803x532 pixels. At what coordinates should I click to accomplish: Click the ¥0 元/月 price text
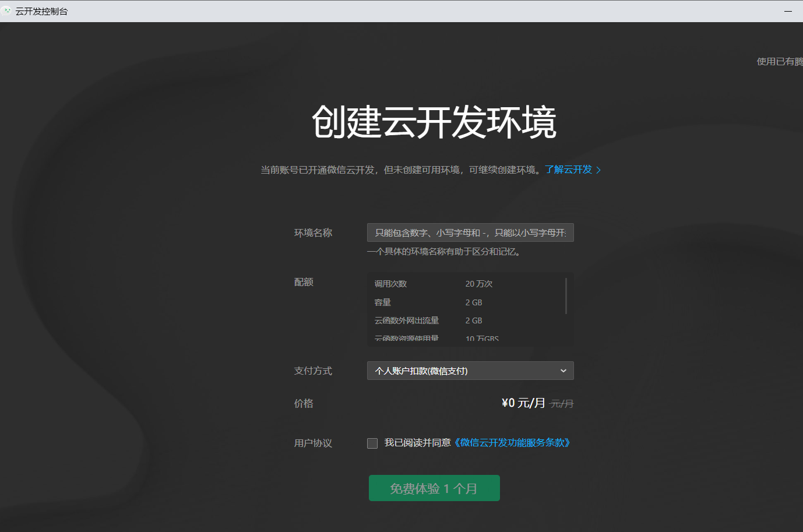click(x=523, y=403)
